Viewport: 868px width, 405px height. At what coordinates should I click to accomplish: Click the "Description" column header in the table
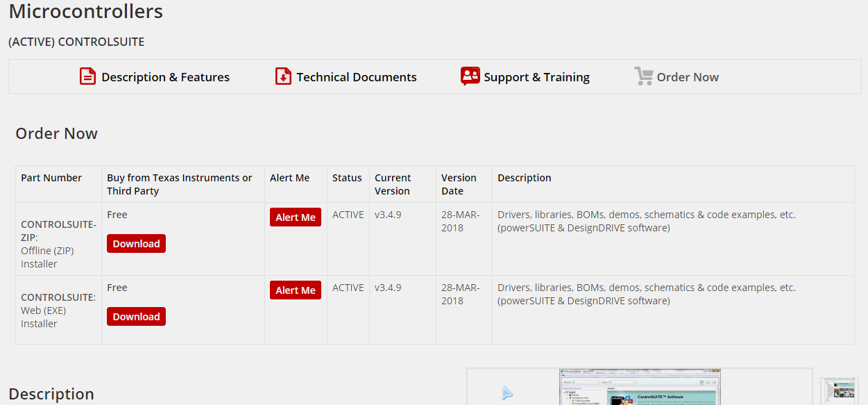(x=525, y=178)
